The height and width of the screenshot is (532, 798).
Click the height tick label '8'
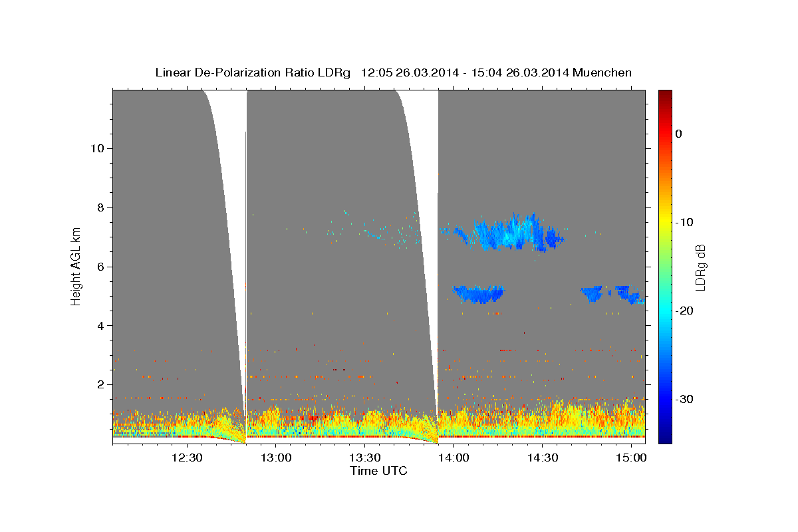[100, 207]
